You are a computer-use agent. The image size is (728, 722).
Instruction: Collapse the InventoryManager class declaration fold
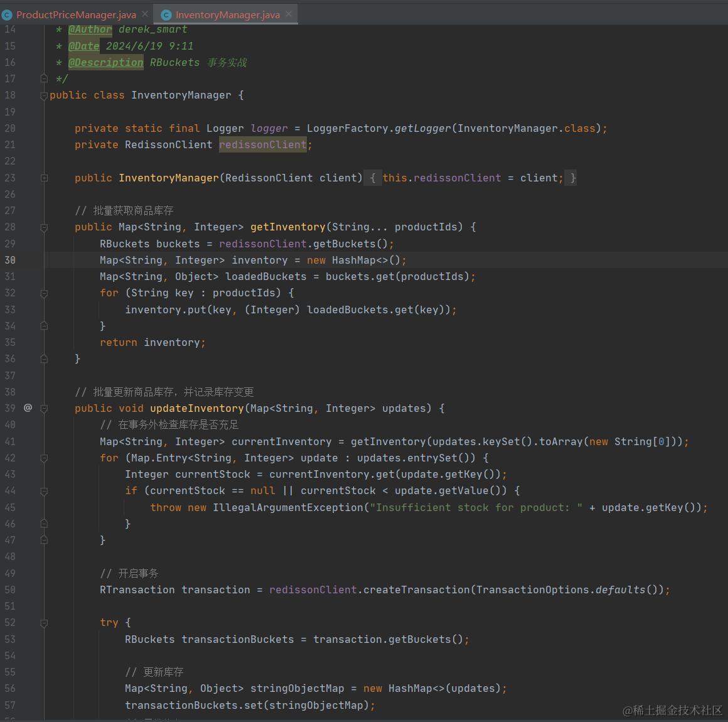tap(44, 95)
